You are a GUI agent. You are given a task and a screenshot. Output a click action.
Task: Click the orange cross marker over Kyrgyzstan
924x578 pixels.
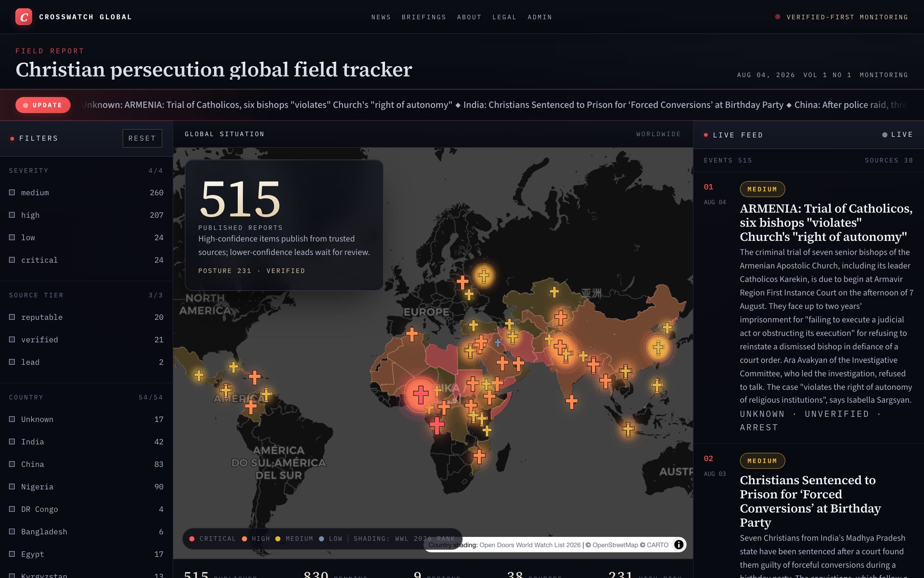tap(560, 317)
